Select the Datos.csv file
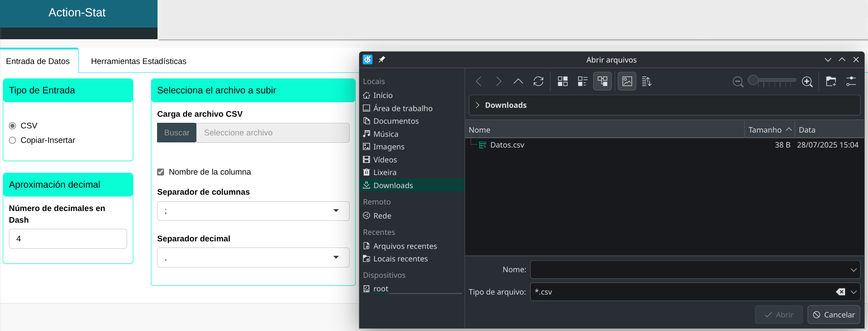Screen dimensions: 868x331 point(507,145)
